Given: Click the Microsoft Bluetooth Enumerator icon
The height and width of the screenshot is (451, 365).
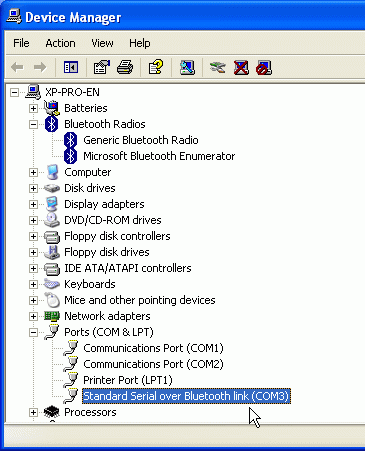Looking at the screenshot, I should (70, 156).
